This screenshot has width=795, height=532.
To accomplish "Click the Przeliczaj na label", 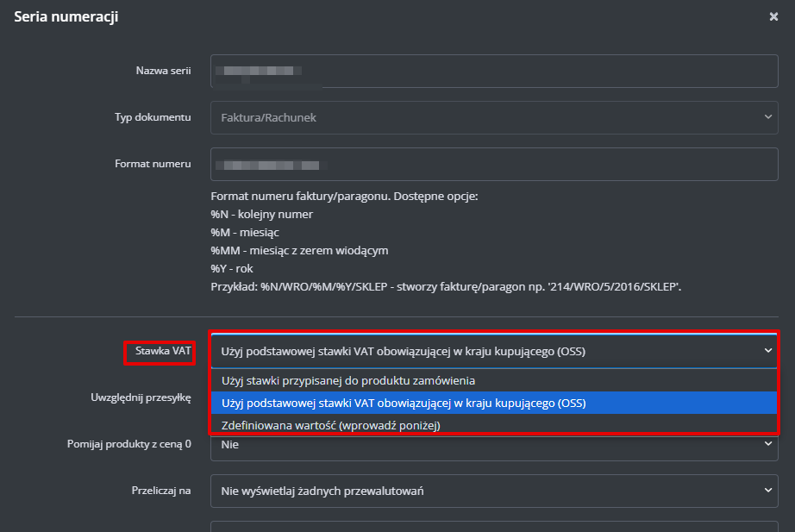I will point(155,491).
